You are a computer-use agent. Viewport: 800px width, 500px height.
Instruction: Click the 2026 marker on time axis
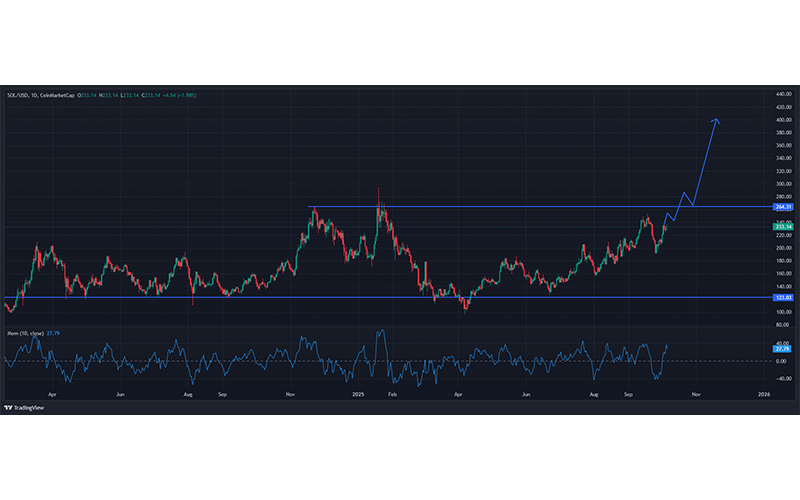click(763, 395)
